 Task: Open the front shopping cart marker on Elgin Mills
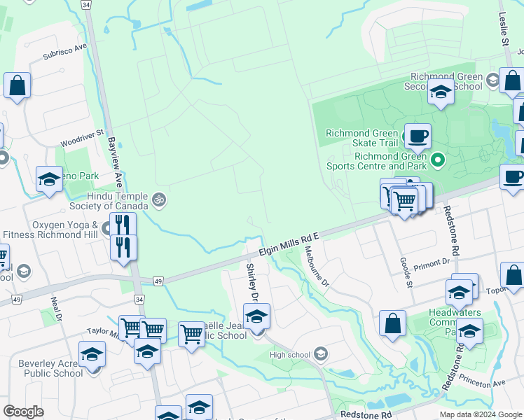pyautogui.click(x=404, y=202)
